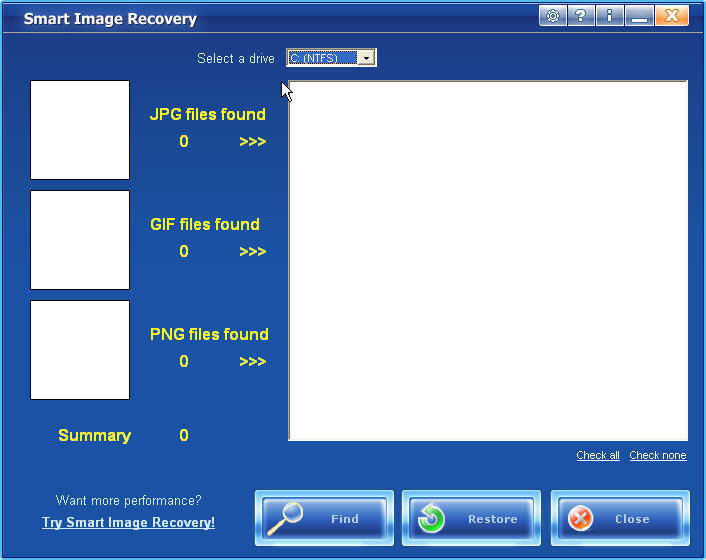Open the Try Smart Image Recovery link

point(128,522)
